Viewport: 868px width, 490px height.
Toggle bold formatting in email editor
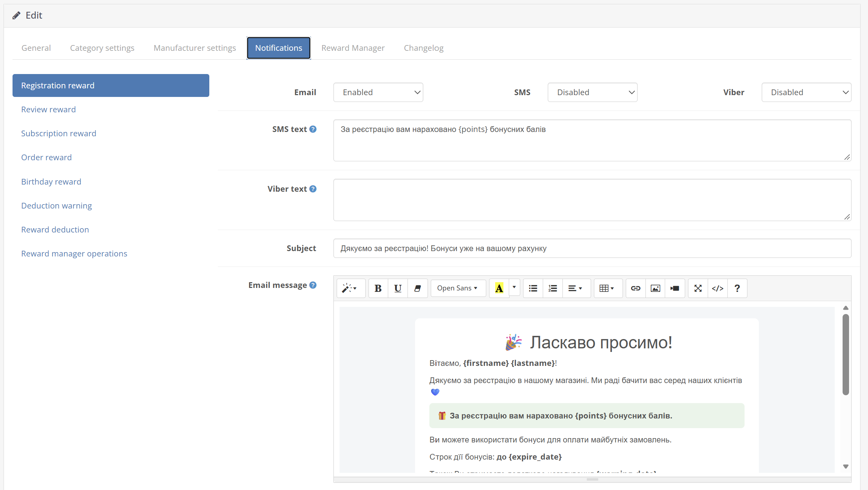(378, 288)
